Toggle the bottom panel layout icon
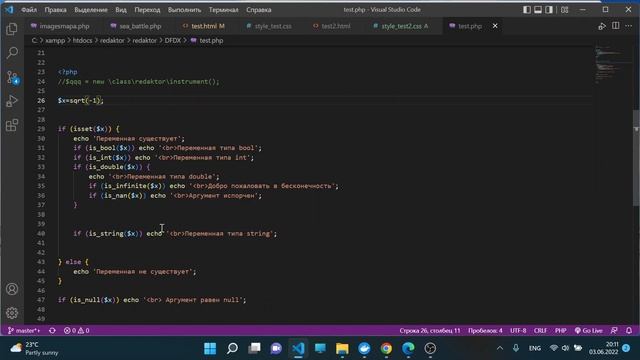 538,9
